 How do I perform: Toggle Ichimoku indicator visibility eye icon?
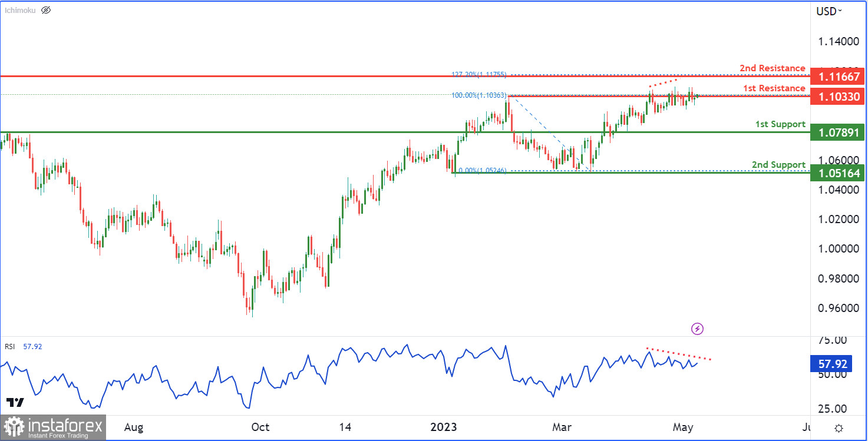point(47,10)
